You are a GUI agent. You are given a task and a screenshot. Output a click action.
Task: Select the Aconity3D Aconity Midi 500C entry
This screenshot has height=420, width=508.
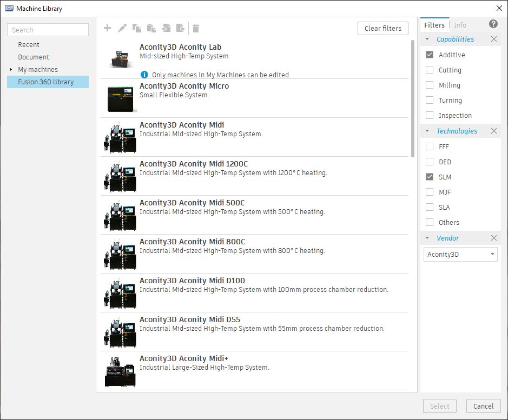[254, 215]
